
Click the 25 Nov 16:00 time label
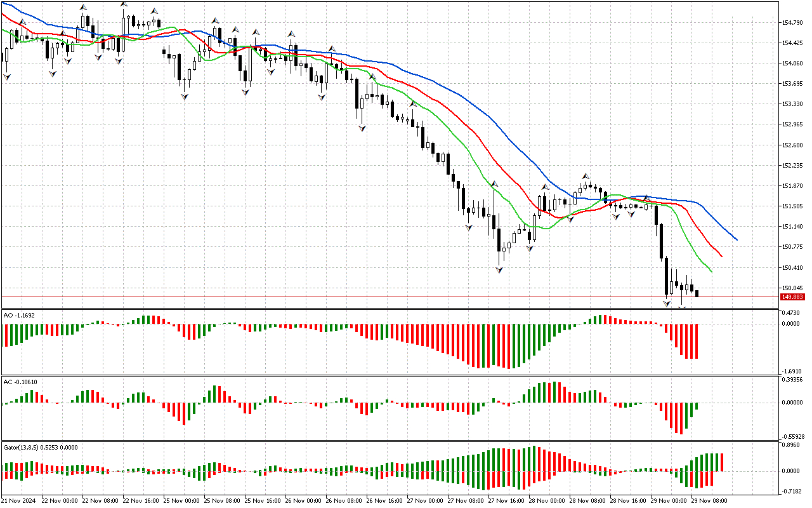tap(263, 501)
